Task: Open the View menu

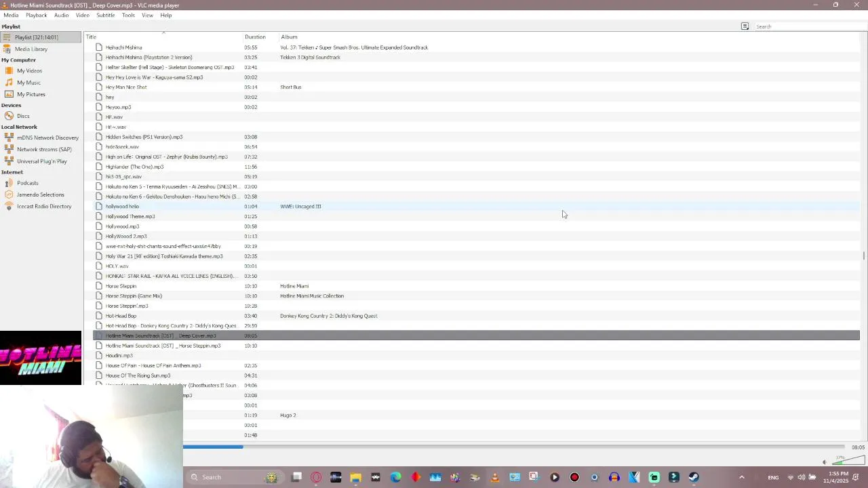Action: pyautogui.click(x=147, y=15)
